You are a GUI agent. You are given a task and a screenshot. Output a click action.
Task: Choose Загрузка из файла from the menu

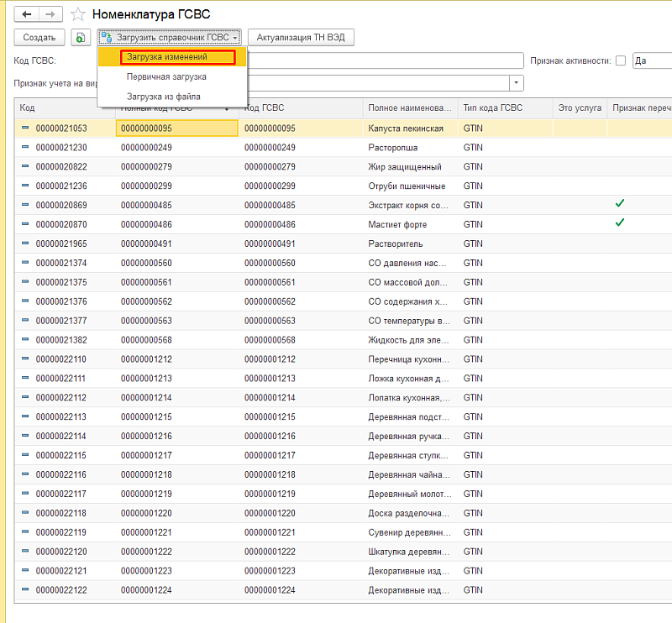163,97
